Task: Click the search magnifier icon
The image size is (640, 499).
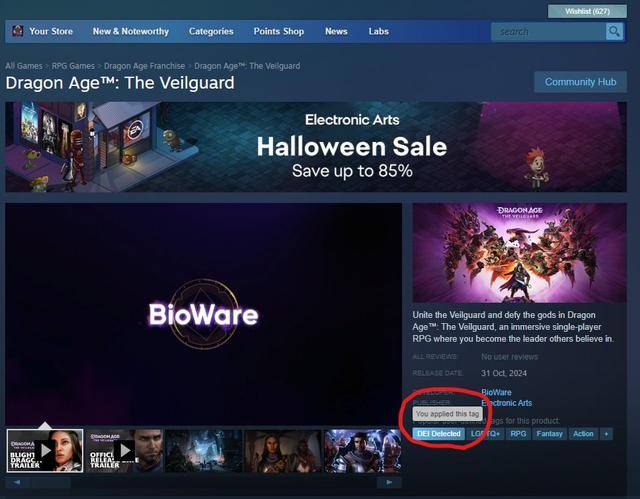Action: point(614,31)
